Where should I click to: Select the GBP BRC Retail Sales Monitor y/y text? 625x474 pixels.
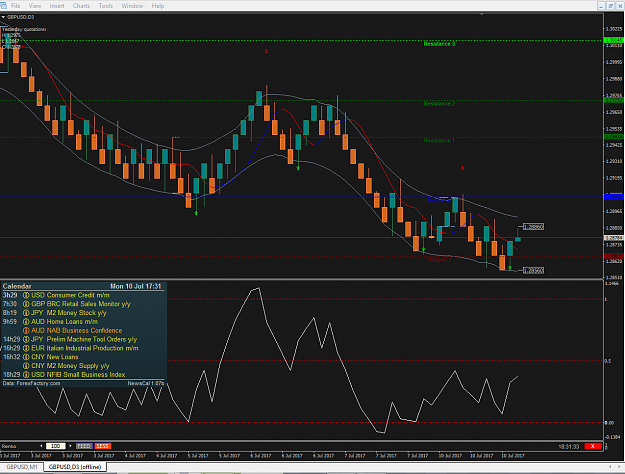point(81,304)
